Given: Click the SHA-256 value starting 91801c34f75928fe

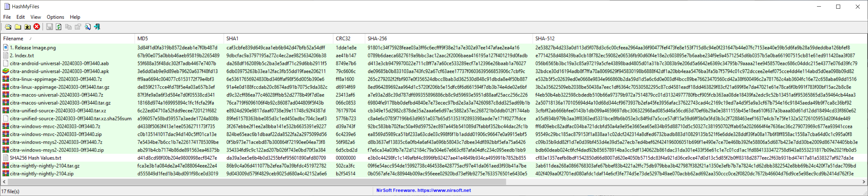Looking at the screenshot, I should 443,47.
